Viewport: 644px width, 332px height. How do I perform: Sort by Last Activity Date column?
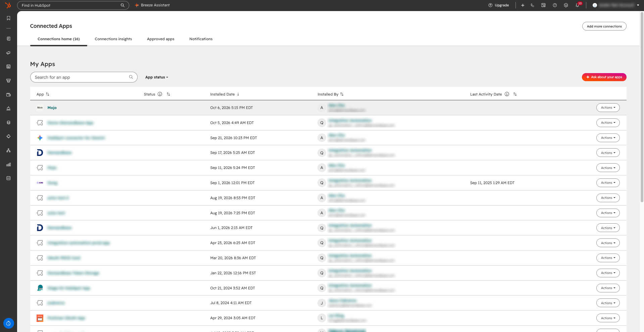tap(515, 94)
